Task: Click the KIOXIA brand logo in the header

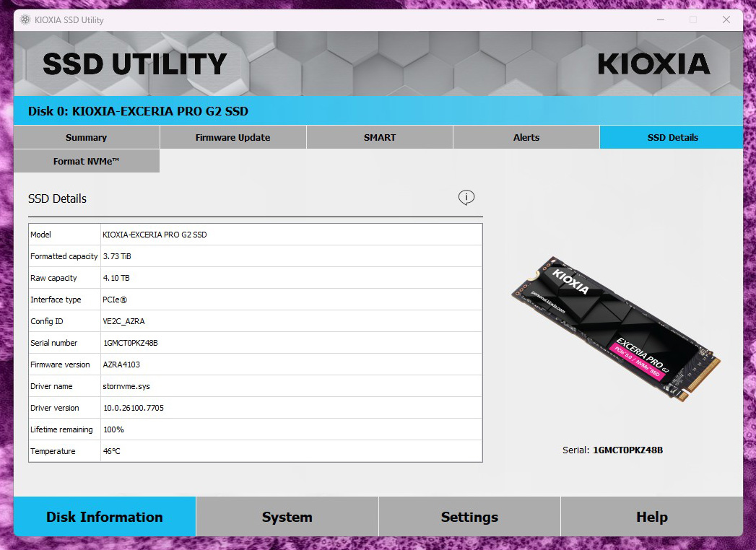Action: coord(653,64)
